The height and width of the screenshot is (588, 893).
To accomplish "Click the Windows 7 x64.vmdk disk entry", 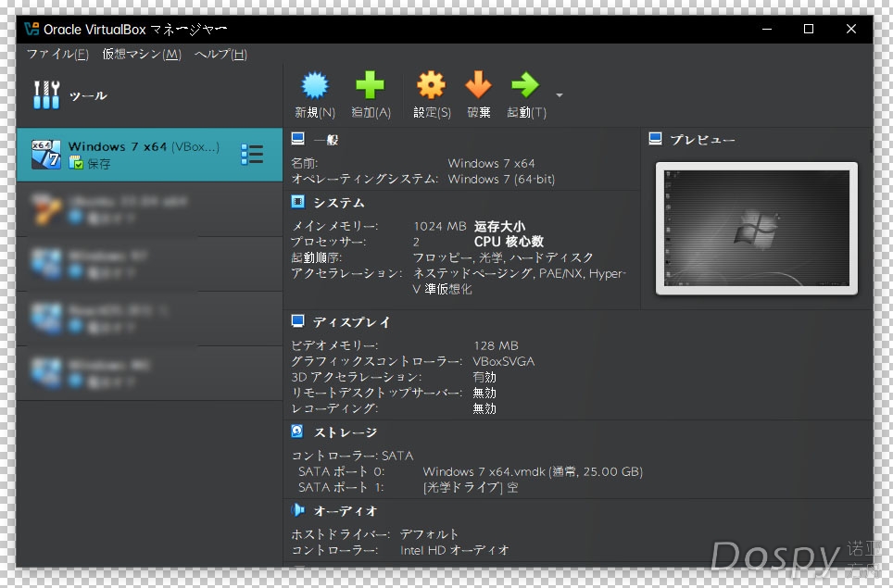I will tap(533, 472).
